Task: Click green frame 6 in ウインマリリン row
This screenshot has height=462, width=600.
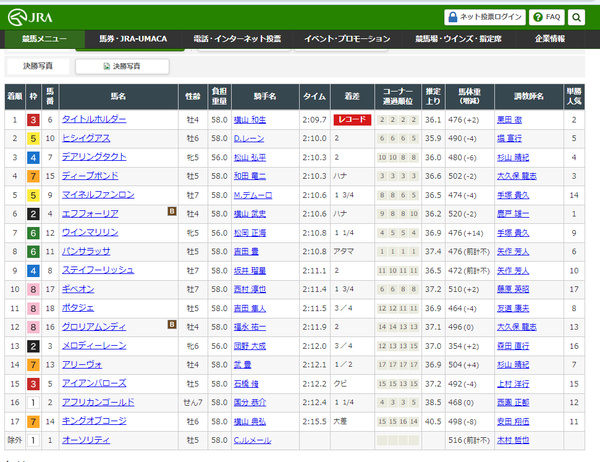Action: [x=33, y=233]
